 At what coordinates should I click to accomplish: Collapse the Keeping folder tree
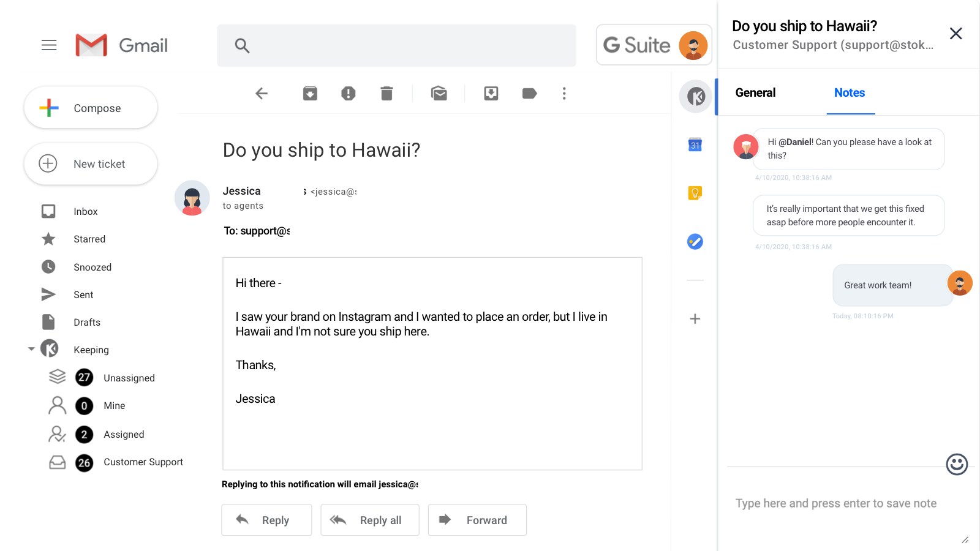click(x=31, y=349)
